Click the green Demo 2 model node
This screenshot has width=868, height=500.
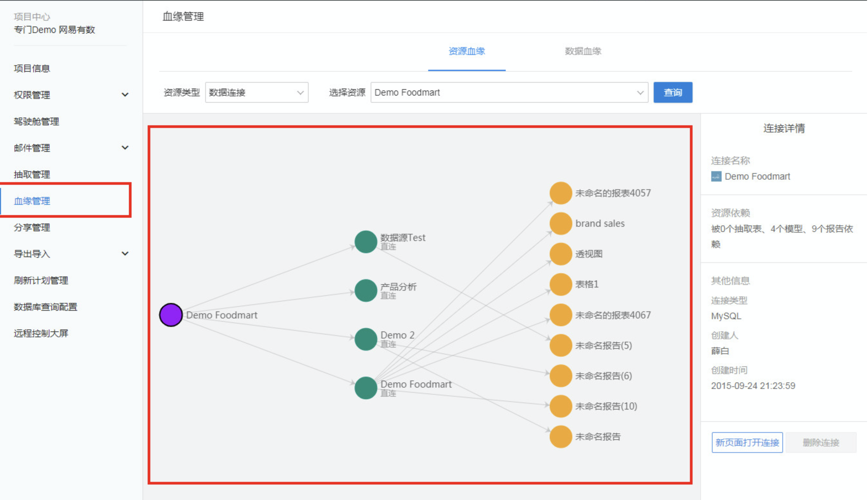coord(366,339)
